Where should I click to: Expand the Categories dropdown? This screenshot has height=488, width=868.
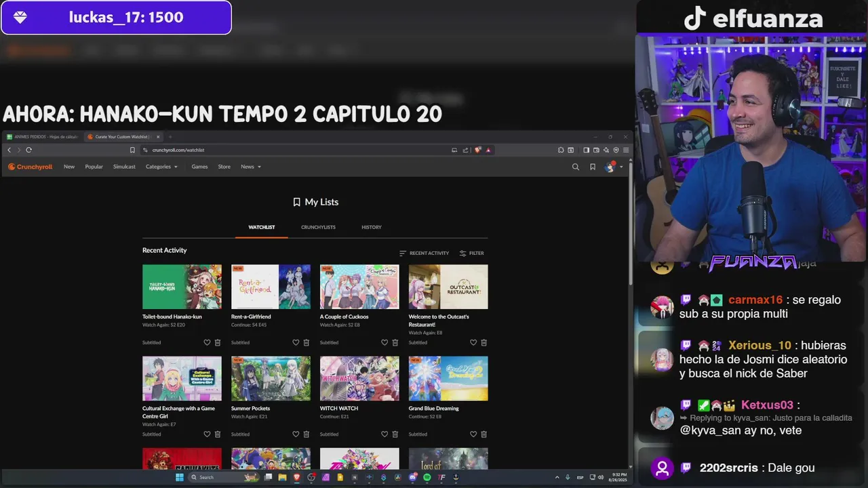pyautogui.click(x=161, y=167)
